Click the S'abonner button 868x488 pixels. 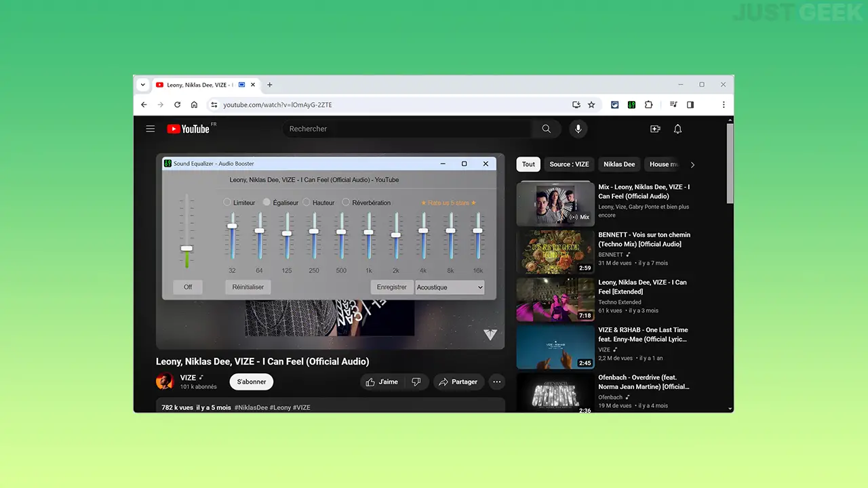[x=252, y=382]
